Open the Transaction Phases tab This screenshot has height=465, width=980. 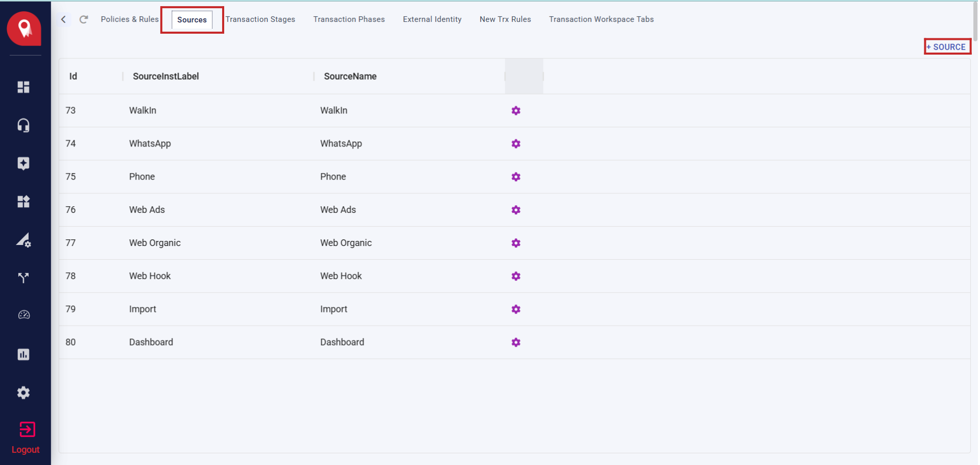tap(349, 19)
